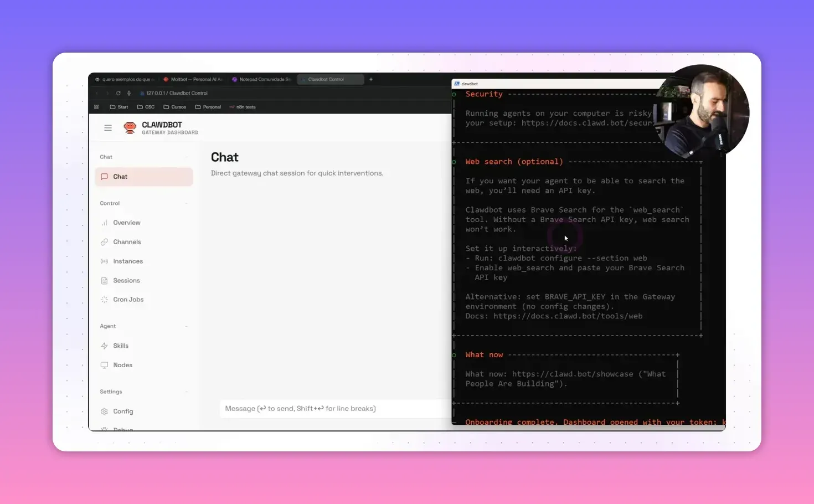Select the Cron Jobs spinner icon
The image size is (814, 504).
pyautogui.click(x=104, y=299)
